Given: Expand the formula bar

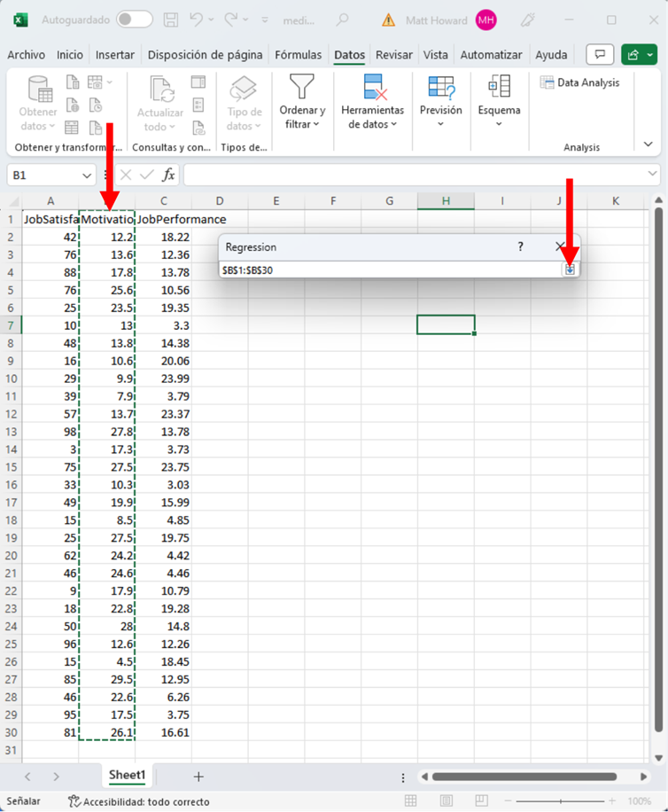Looking at the screenshot, I should [x=653, y=175].
